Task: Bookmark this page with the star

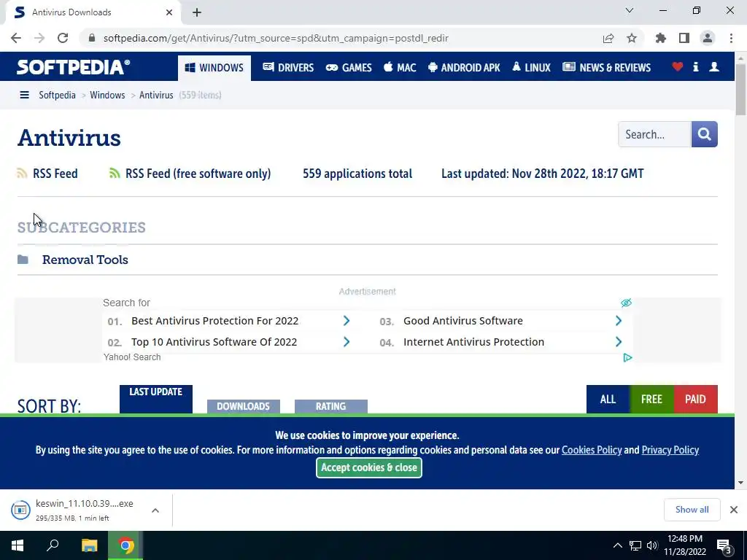Action: 632,38
